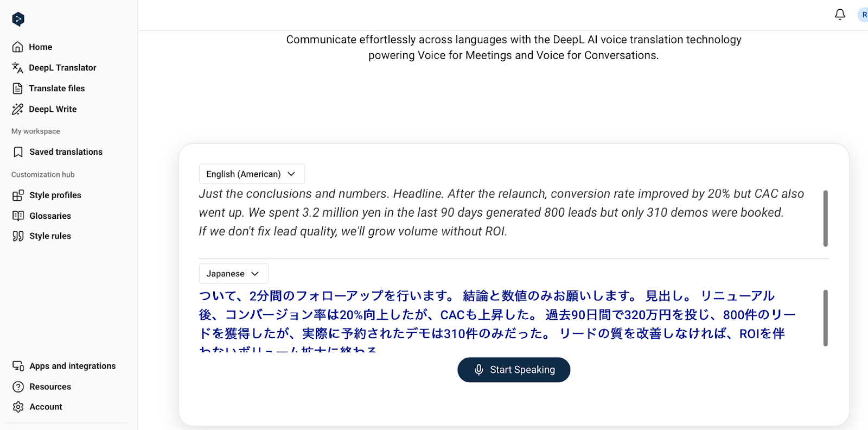Select the Translate files feature
This screenshot has height=430, width=868.
[56, 88]
